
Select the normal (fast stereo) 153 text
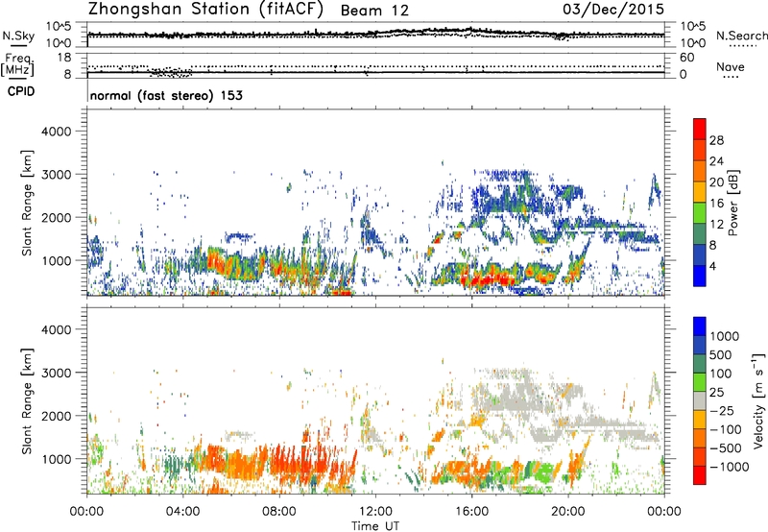[166, 95]
